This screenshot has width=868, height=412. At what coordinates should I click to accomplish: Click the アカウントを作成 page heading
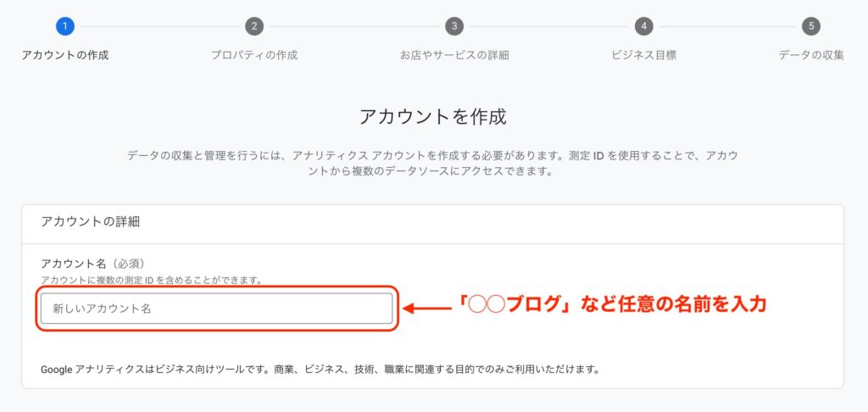click(433, 117)
